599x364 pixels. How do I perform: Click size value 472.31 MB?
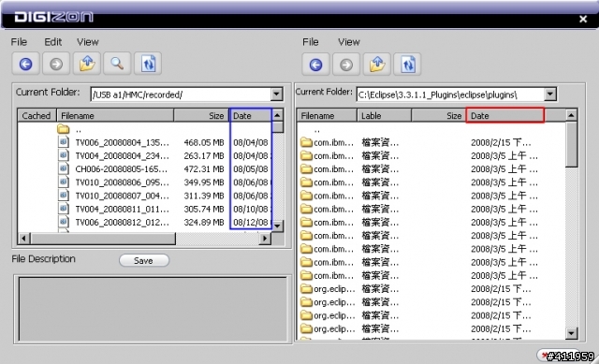204,168
